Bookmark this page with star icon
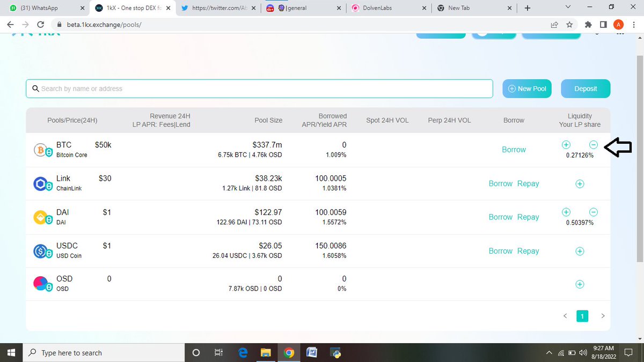Screen dimensions: 644x362 pos(569,24)
